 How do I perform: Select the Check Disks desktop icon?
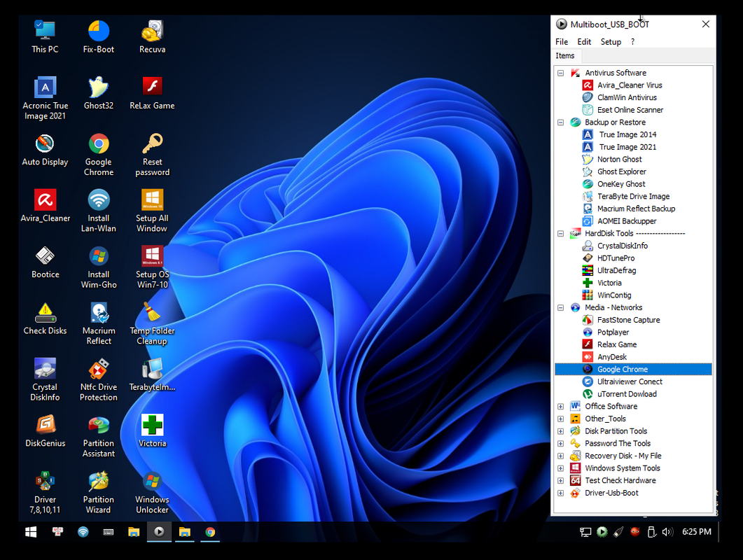coord(45,318)
